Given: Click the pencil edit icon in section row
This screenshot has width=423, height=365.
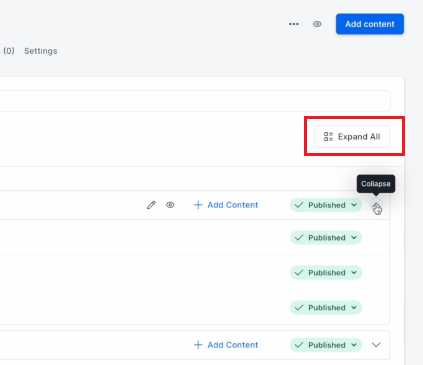Looking at the screenshot, I should [x=151, y=205].
